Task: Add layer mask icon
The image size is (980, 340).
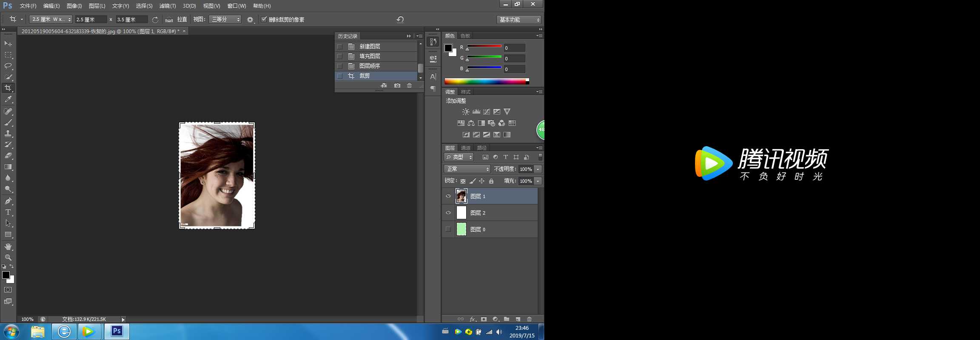Action: [x=484, y=319]
